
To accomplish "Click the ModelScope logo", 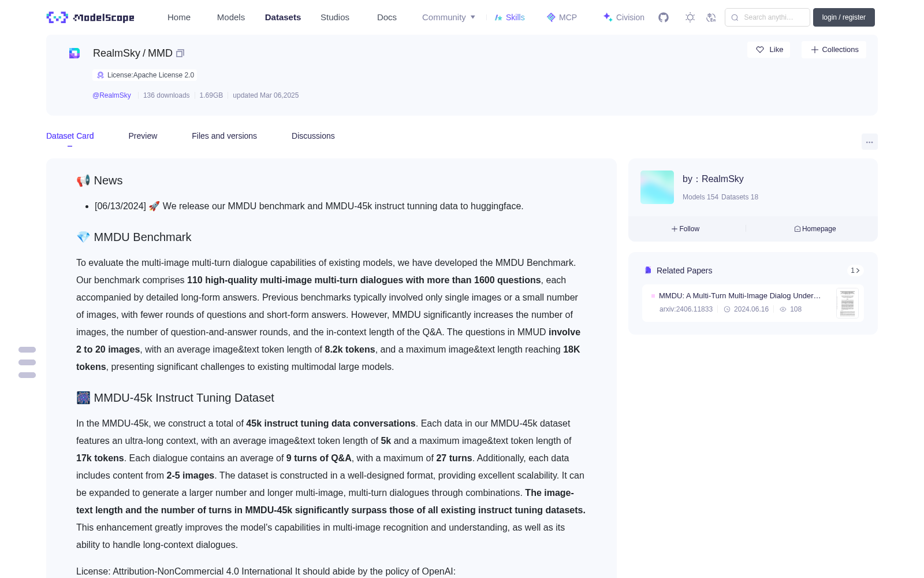I will click(91, 17).
